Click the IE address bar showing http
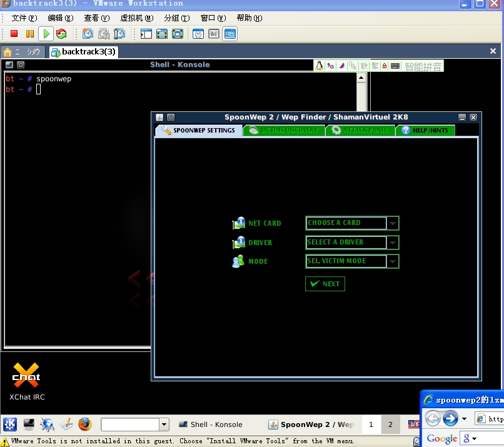This screenshot has width=504, height=447. tap(489, 419)
